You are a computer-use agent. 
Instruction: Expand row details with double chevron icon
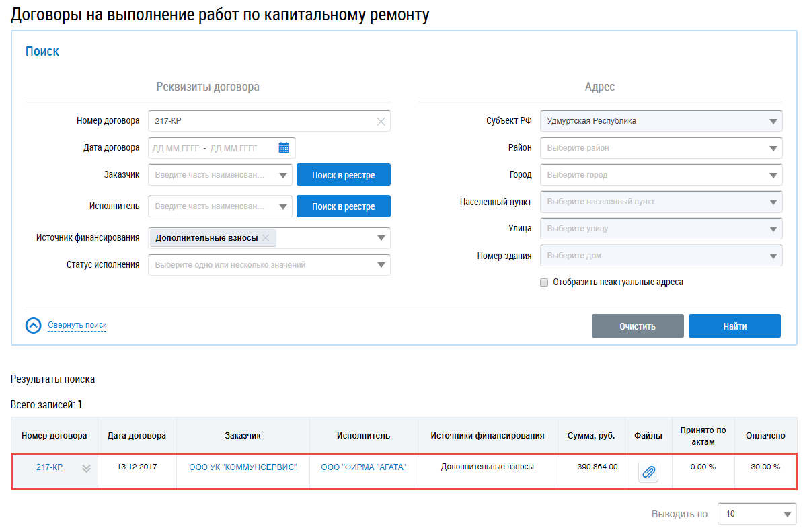tap(86, 468)
